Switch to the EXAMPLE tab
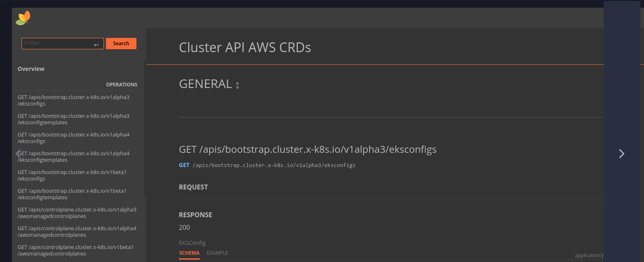Image resolution: width=644 pixels, height=262 pixels. 218,253
